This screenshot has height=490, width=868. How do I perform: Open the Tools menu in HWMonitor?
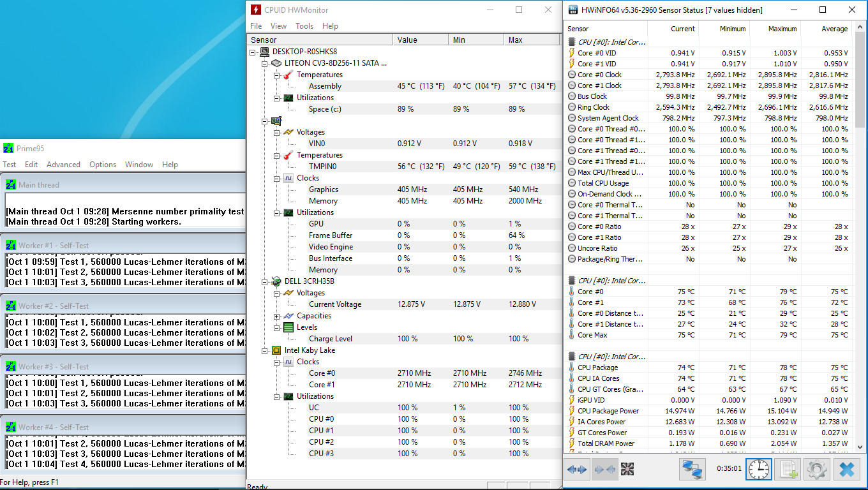click(304, 26)
